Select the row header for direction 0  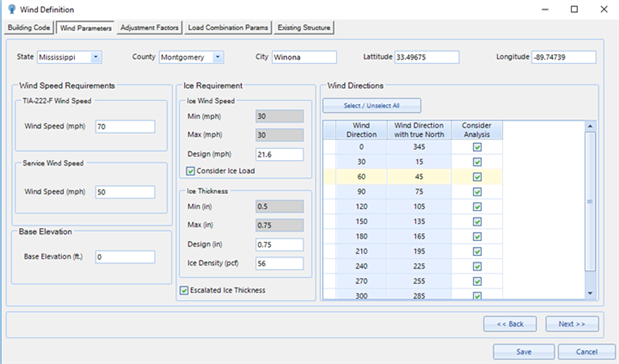(329, 147)
